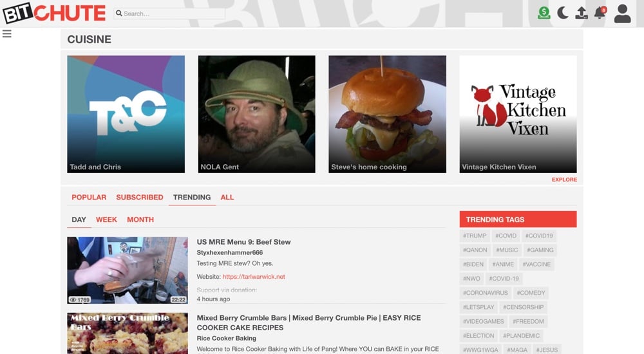Click the EXPLORE link
Image resolution: width=644 pixels, height=354 pixels.
[x=564, y=180]
